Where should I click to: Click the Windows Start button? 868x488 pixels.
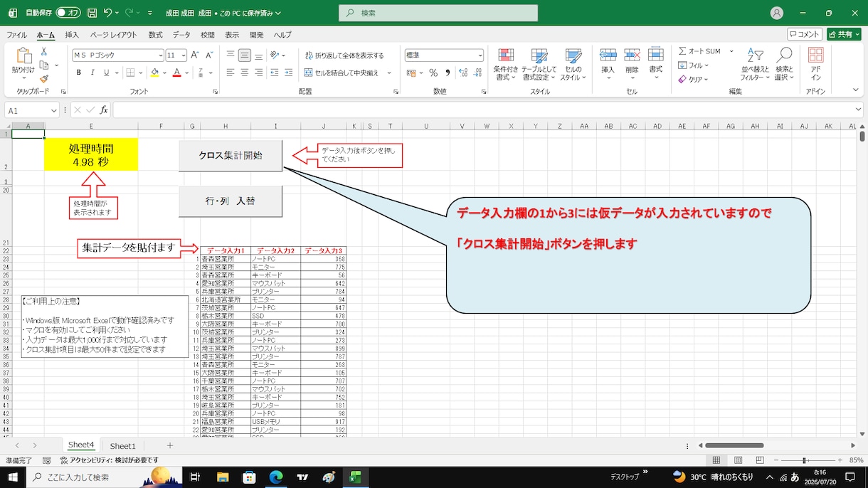tap(13, 477)
